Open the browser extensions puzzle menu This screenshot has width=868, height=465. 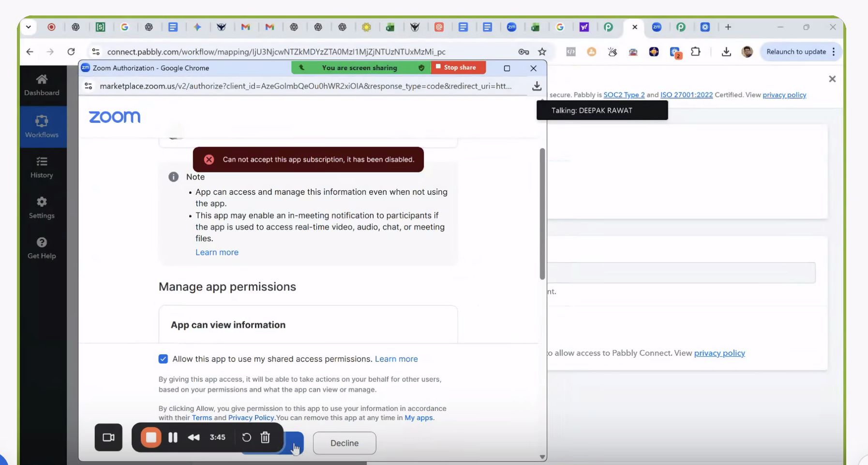click(x=695, y=52)
